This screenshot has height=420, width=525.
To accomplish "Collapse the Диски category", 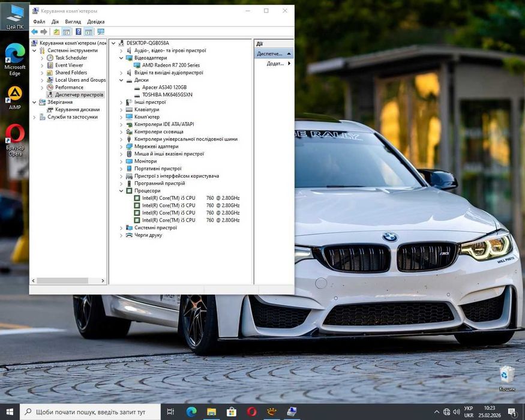I will tap(121, 80).
